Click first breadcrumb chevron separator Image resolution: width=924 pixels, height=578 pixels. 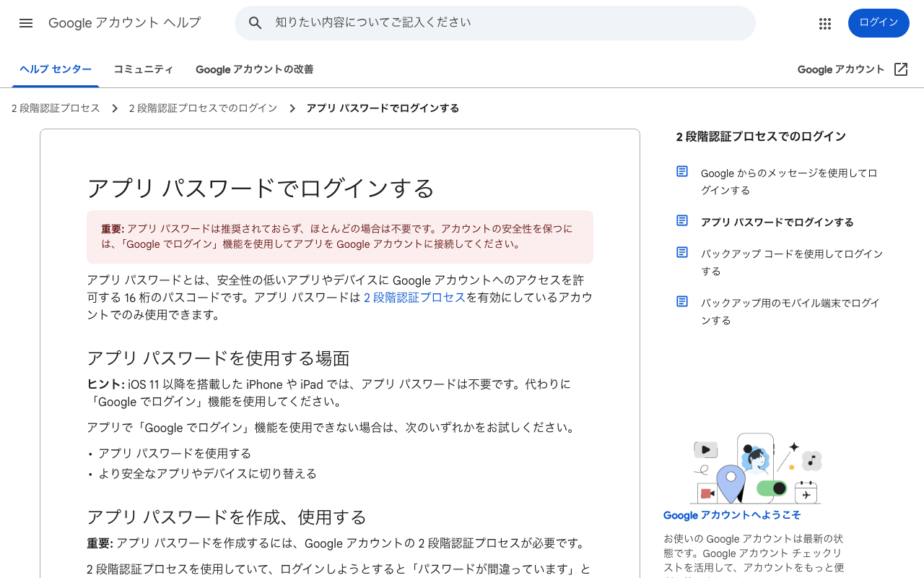(115, 108)
